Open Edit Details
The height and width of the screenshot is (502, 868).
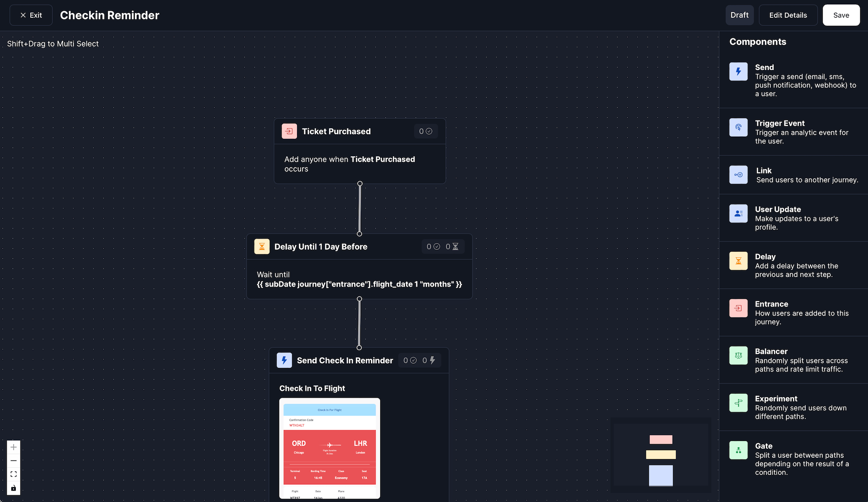788,15
